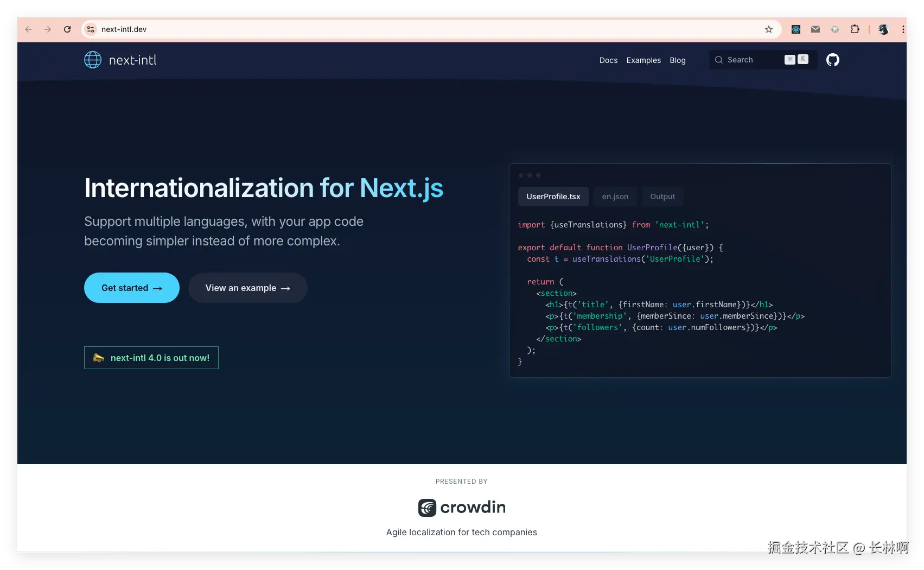Reload the next-intl.dev page
This screenshot has width=924, height=570.
pyautogui.click(x=67, y=29)
